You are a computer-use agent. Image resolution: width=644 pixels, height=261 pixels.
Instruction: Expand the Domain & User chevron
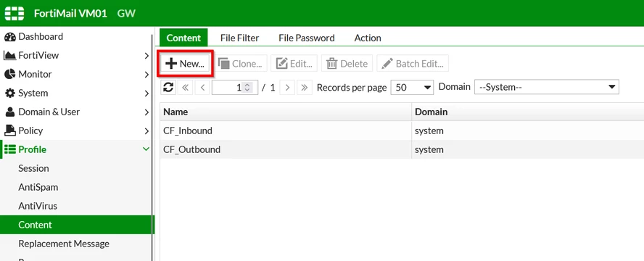point(146,112)
